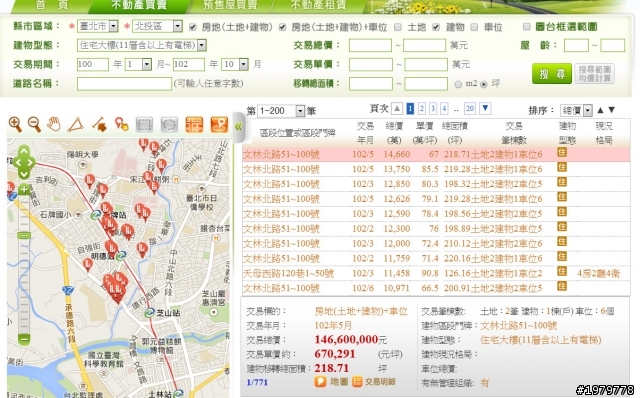This screenshot has height=398, width=640.
Task: Pick the circle selection tool
Action: pyautogui.click(x=169, y=125)
